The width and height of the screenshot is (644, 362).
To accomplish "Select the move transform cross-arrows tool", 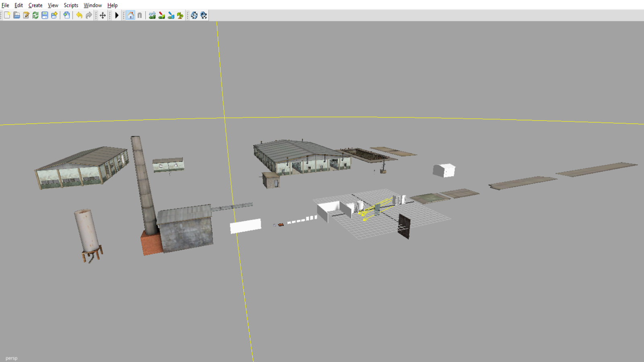I will [x=103, y=15].
